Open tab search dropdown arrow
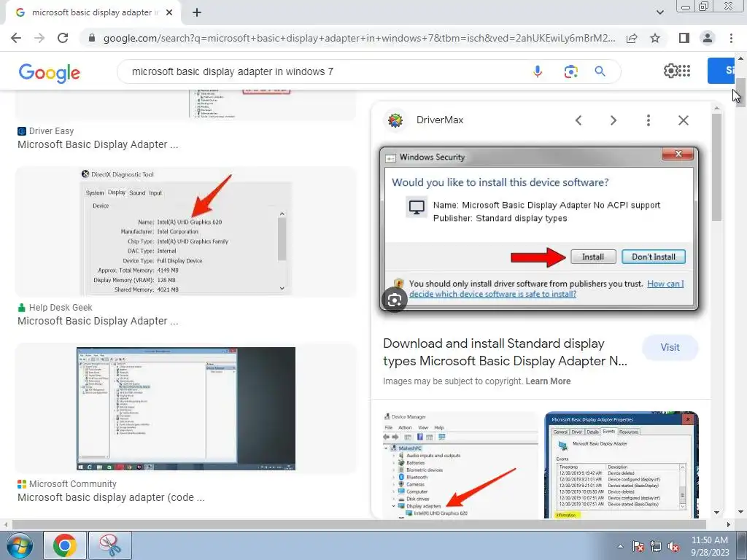This screenshot has height=560, width=747. tap(659, 12)
